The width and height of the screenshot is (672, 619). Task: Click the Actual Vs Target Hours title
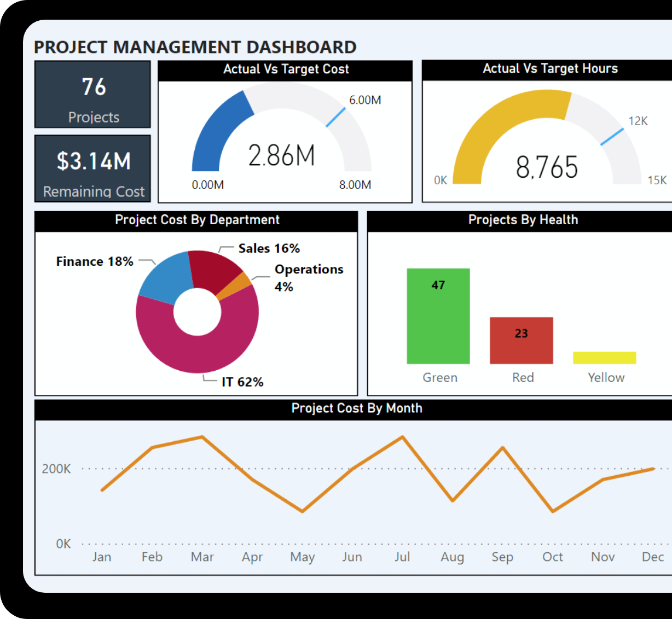click(x=550, y=69)
